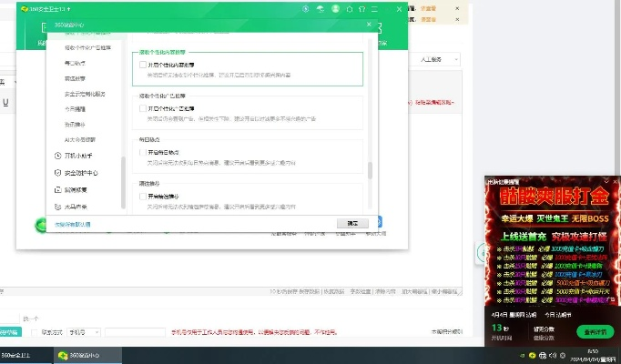Click 字数检查 below the editor
The width and height of the screenshot is (621, 364).
coord(361,291)
